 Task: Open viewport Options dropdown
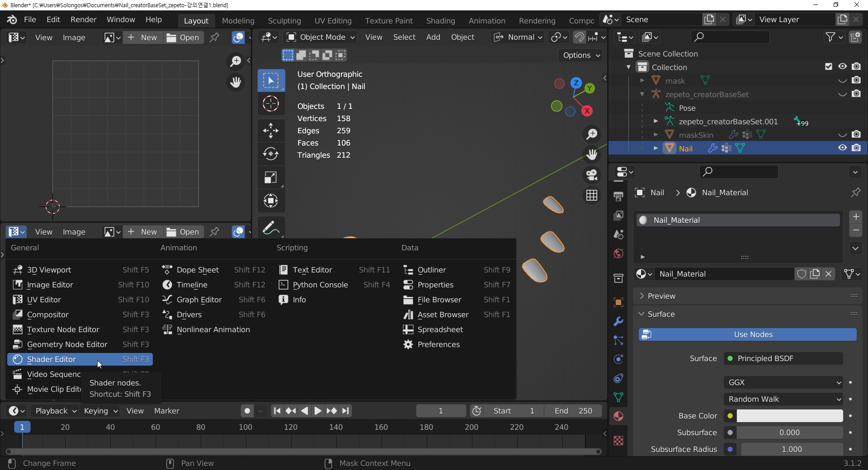click(x=581, y=55)
